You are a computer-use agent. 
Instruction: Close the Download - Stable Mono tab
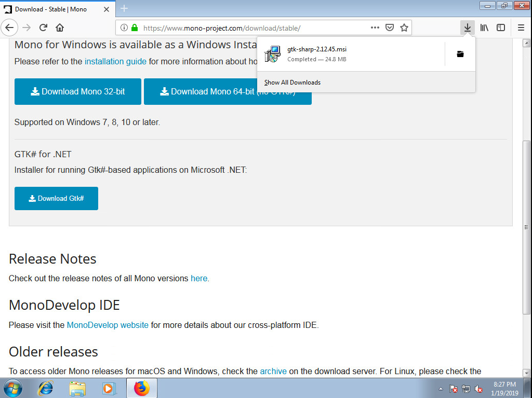[x=107, y=9]
